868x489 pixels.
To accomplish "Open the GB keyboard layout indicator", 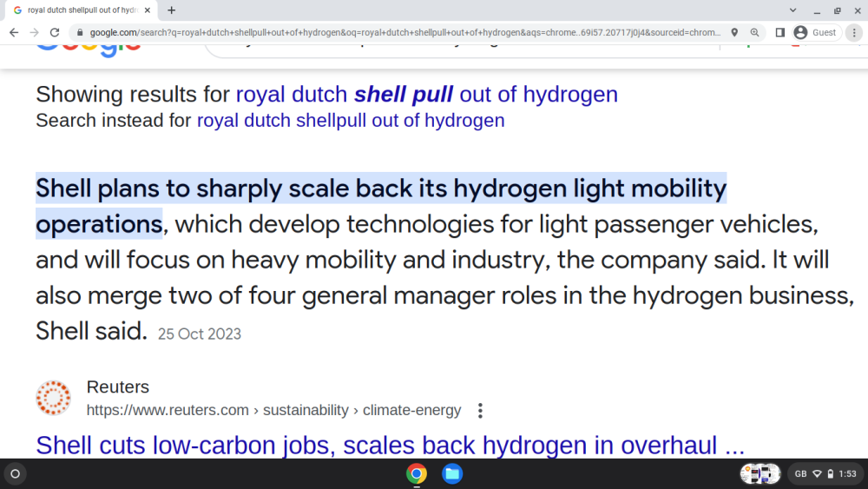I will (x=800, y=473).
